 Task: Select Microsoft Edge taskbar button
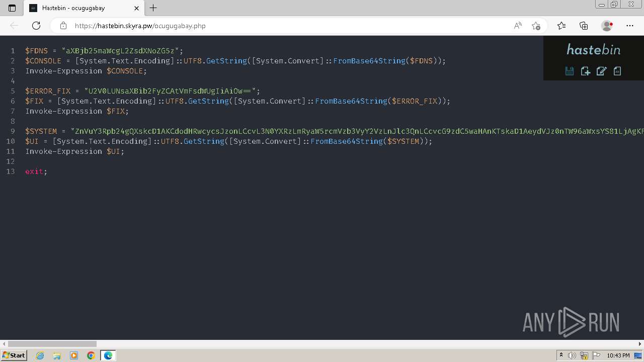tap(108, 355)
